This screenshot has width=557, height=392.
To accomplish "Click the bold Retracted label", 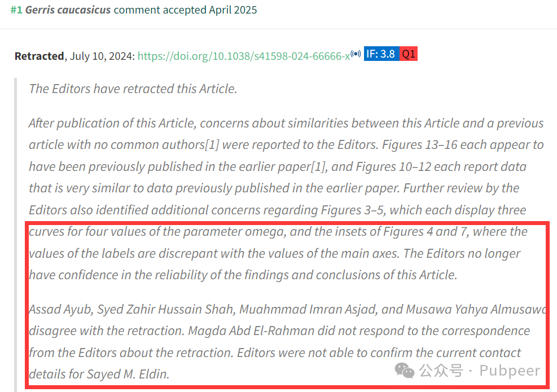I will click(x=39, y=56).
